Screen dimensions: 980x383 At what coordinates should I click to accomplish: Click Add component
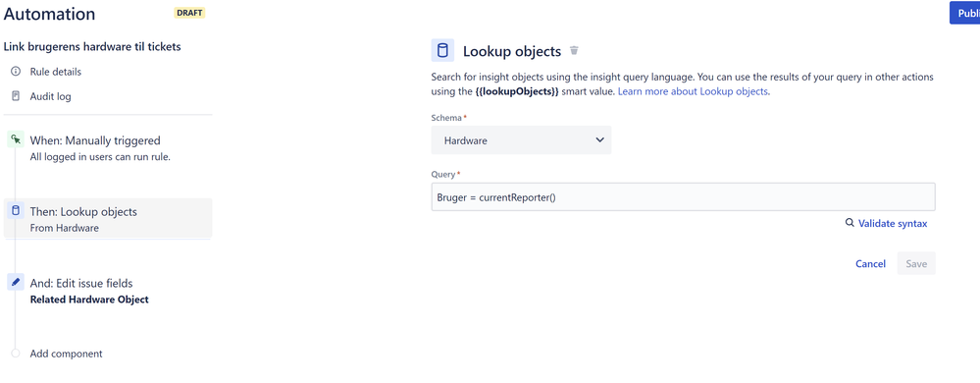(67, 354)
